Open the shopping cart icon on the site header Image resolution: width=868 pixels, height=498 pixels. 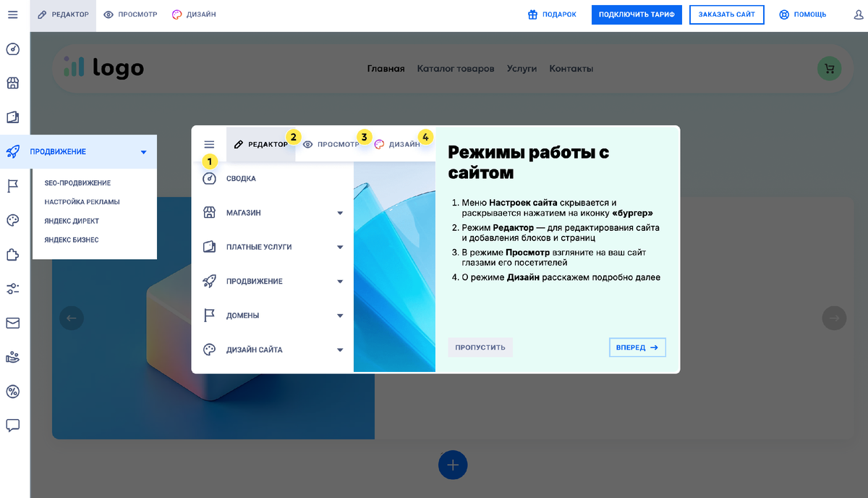pyautogui.click(x=829, y=68)
